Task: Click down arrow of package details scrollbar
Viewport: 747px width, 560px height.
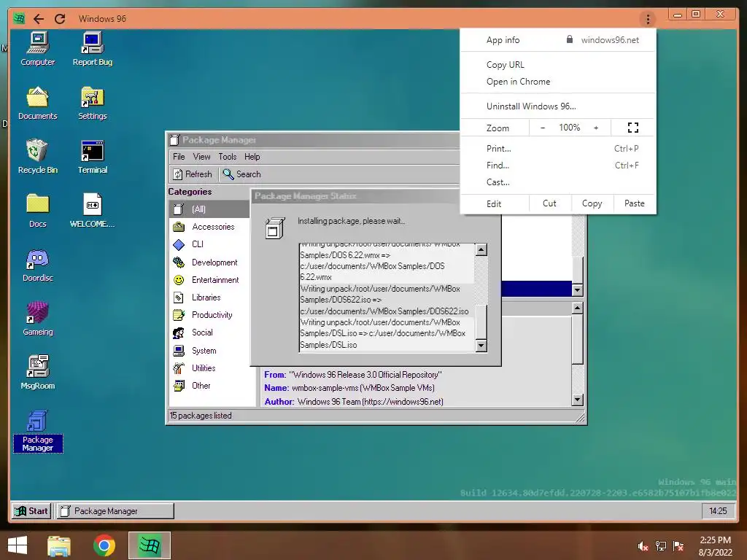Action: click(x=578, y=400)
